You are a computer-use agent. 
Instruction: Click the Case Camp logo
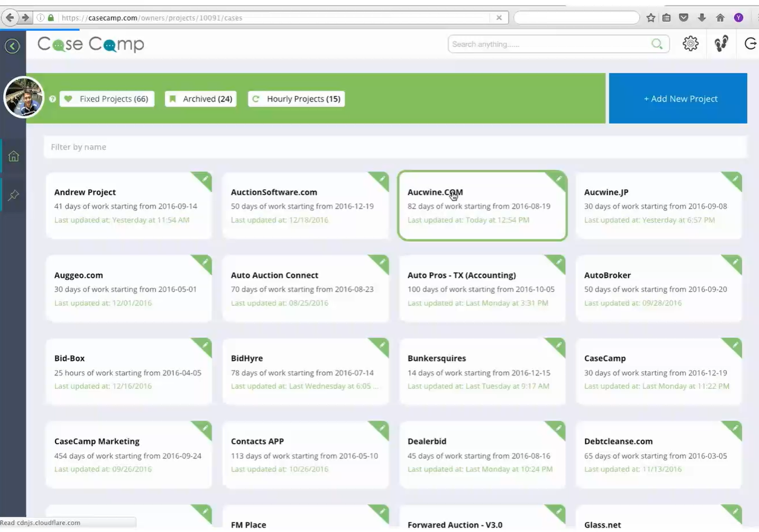90,44
